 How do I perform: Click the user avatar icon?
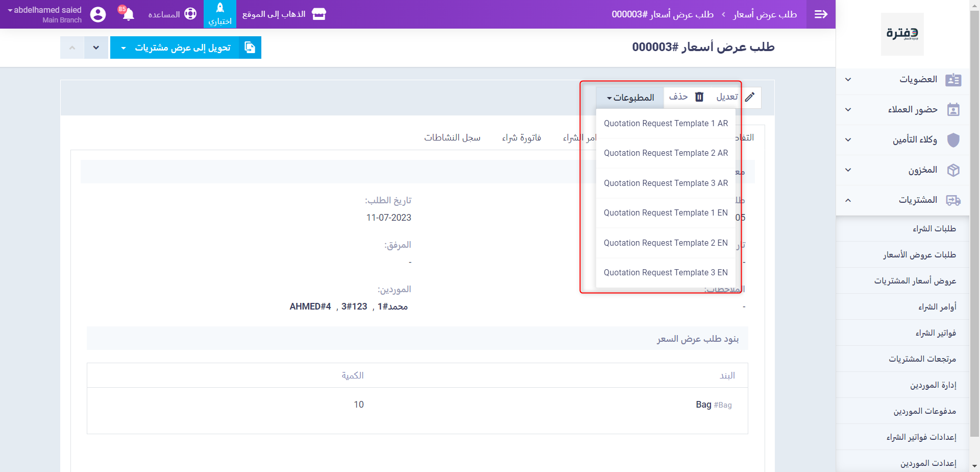(98, 14)
